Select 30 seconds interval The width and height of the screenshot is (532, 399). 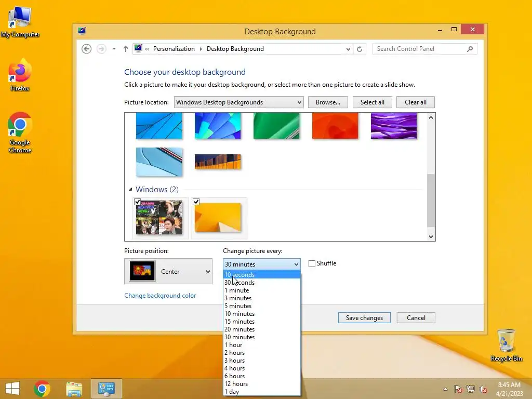coord(262,282)
